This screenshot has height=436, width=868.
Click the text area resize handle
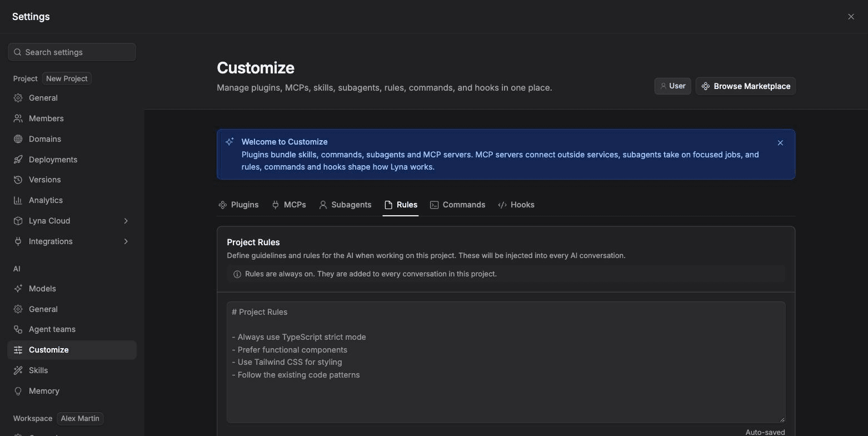782,419
